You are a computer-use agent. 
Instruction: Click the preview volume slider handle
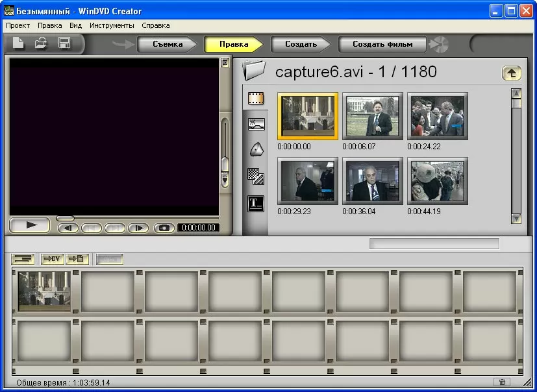tap(225, 163)
